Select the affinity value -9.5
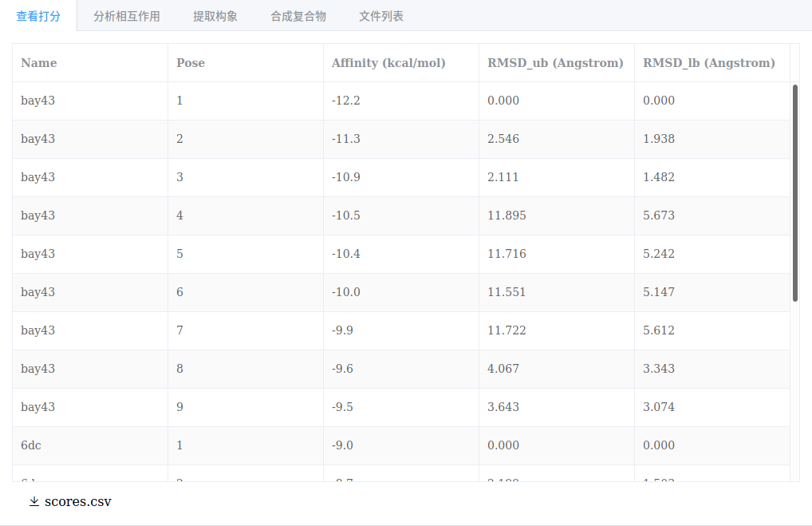Screen dimensions: 812x526 pos(342,407)
